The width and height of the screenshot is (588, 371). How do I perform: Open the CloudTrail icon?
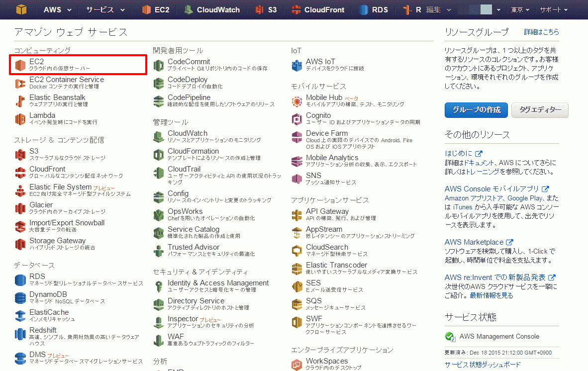tap(159, 173)
